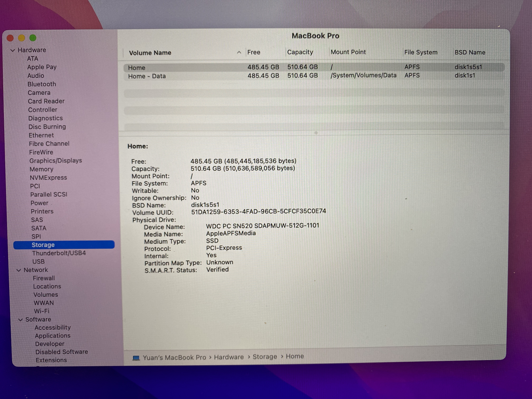Click the yellow minimize window button

[x=21, y=38]
